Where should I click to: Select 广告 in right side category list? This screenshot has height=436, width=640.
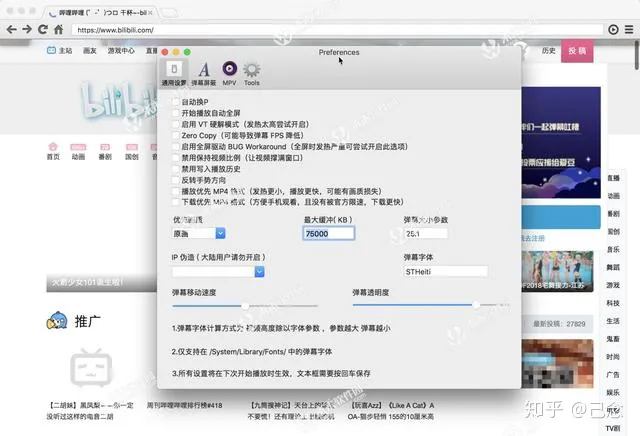(613, 374)
